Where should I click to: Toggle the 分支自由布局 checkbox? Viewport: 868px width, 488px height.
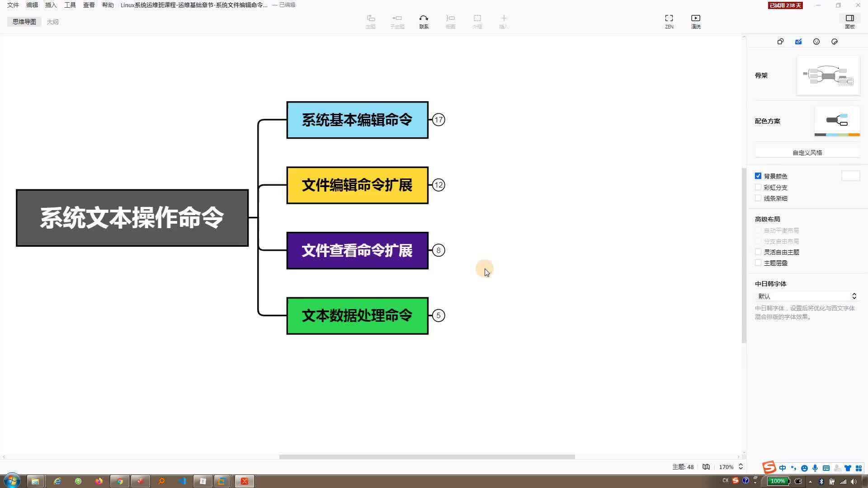758,241
